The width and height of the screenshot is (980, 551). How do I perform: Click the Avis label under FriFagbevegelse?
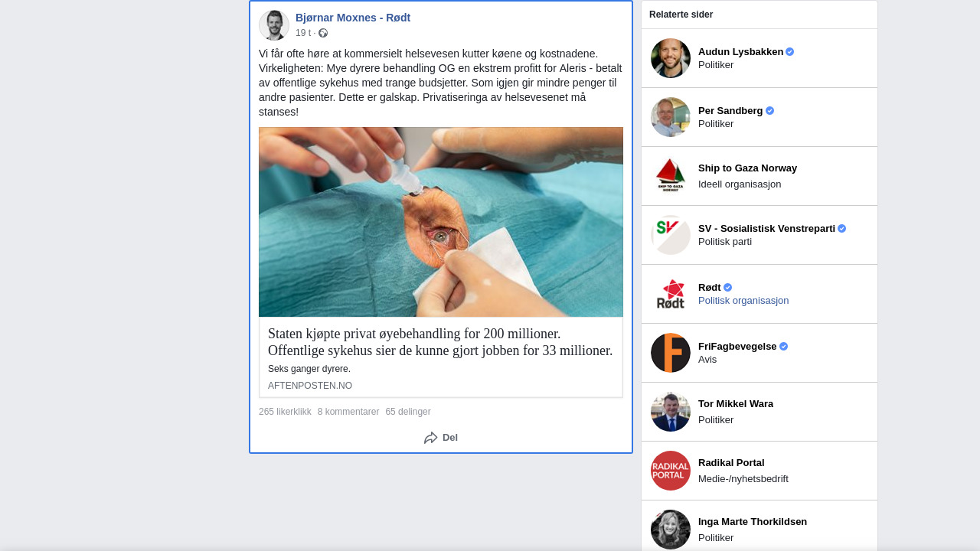(707, 360)
